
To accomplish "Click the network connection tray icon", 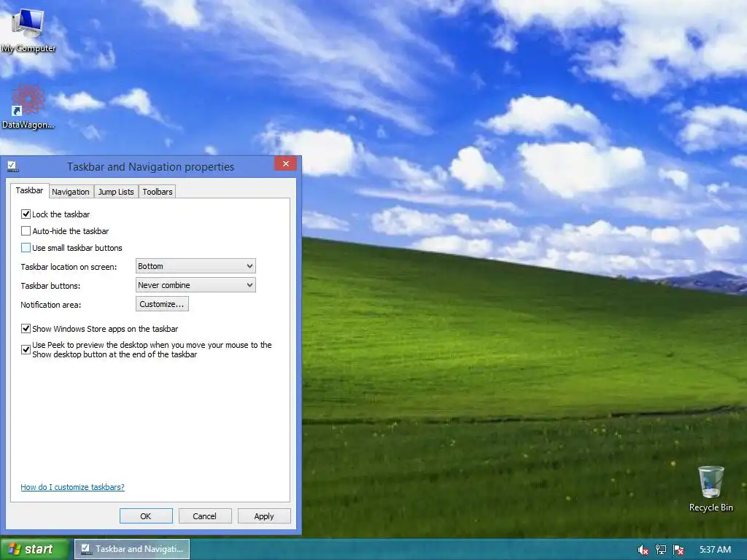I will [x=661, y=550].
